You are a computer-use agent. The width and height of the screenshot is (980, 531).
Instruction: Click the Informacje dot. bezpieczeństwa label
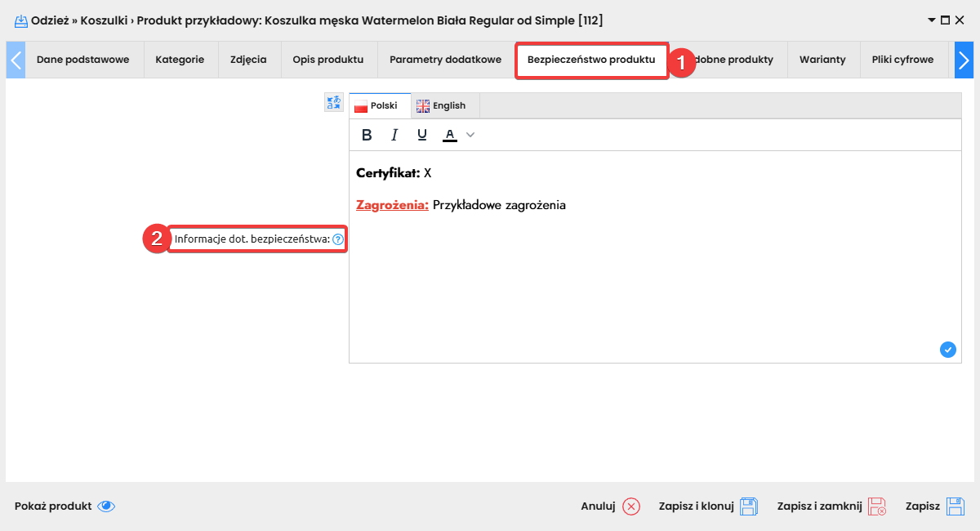click(x=252, y=239)
